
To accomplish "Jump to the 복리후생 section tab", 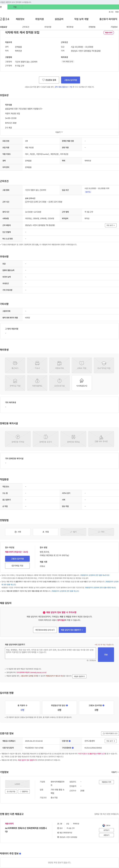I will (x=70, y=27).
